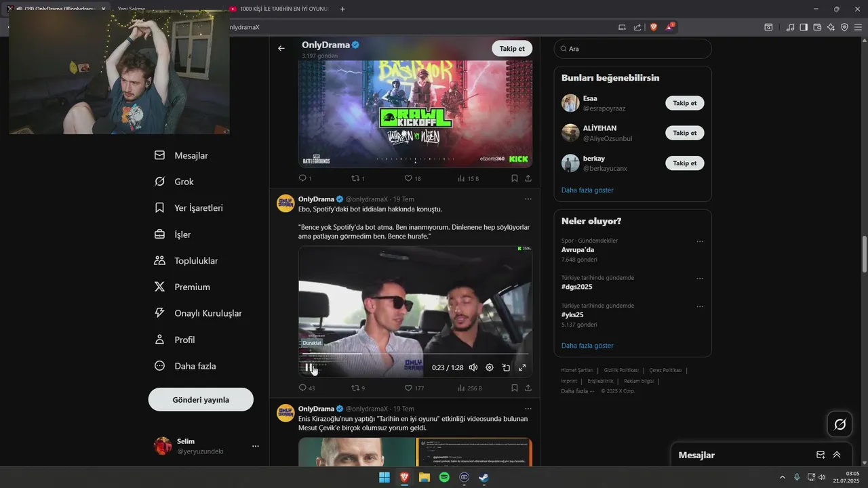
Task: View analytics of post with 256 B views
Action: pyautogui.click(x=469, y=388)
